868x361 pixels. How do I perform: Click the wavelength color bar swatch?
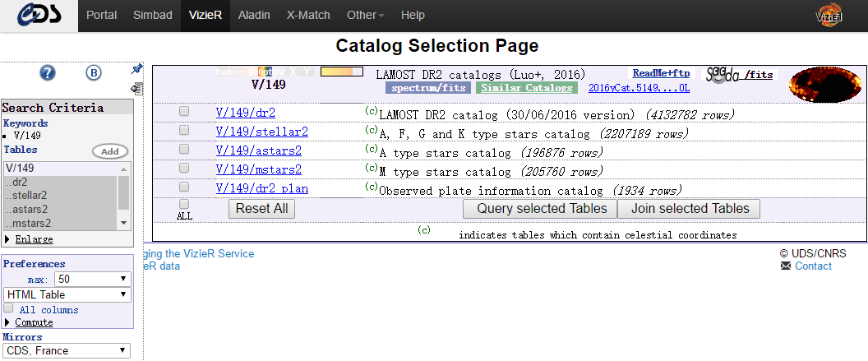point(341,72)
